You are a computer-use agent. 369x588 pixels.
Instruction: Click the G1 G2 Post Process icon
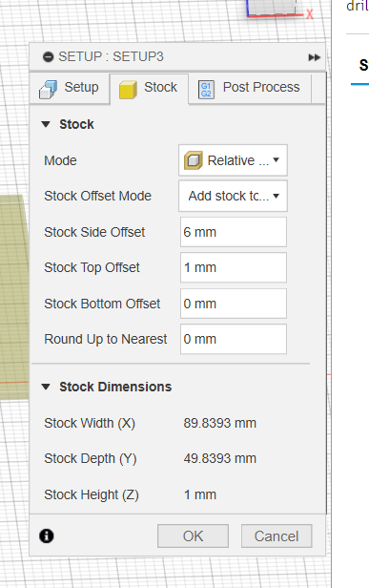click(x=206, y=90)
